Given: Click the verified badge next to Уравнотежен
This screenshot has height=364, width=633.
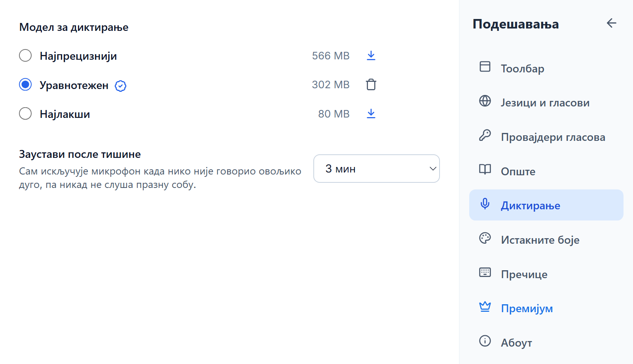Looking at the screenshot, I should [120, 86].
